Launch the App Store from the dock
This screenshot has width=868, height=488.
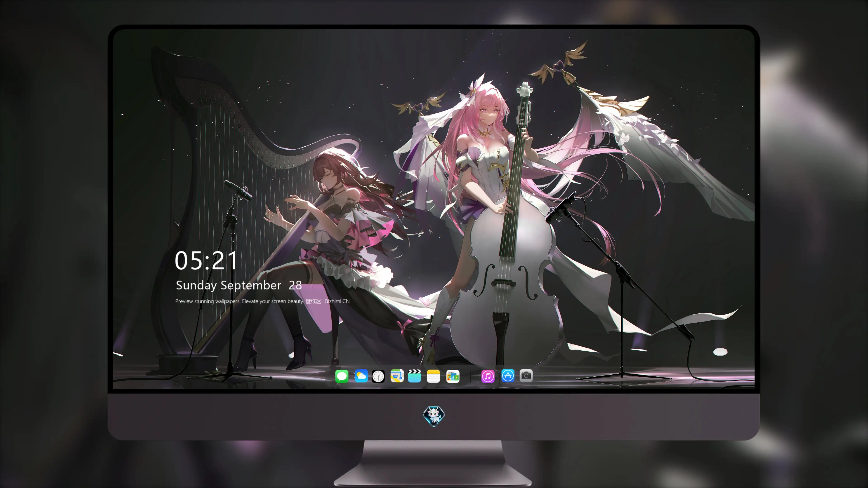point(508,375)
